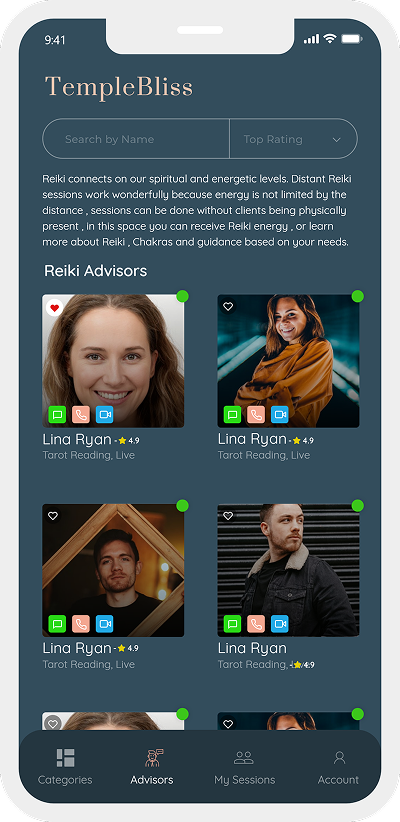The width and height of the screenshot is (400, 822).
Task: Tap video icon on orange jacket woman's card
Action: click(280, 415)
